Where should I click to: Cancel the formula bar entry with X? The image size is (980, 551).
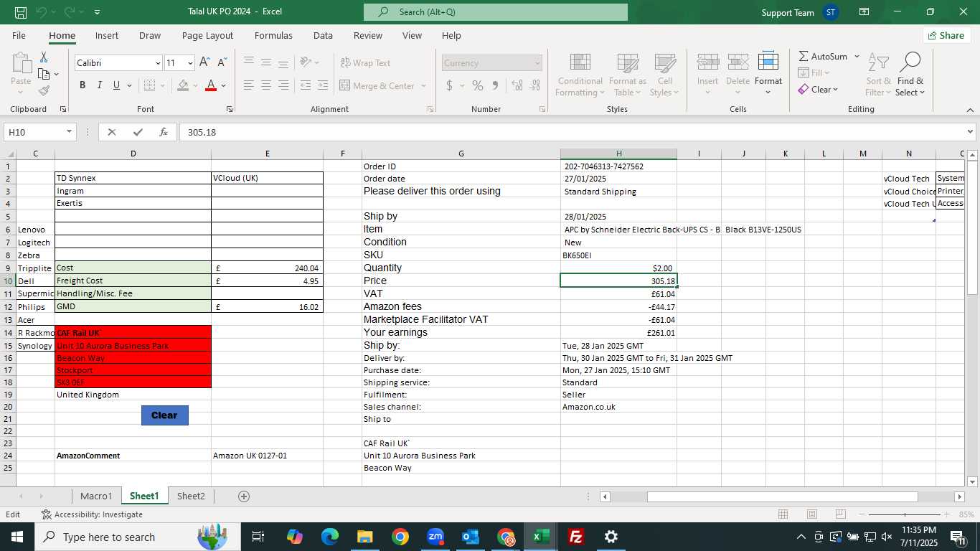click(x=112, y=132)
